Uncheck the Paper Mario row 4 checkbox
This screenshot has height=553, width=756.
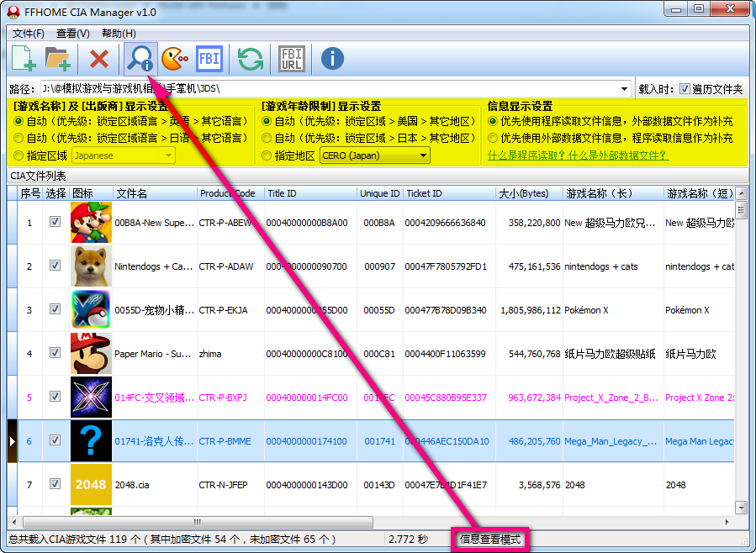(55, 353)
